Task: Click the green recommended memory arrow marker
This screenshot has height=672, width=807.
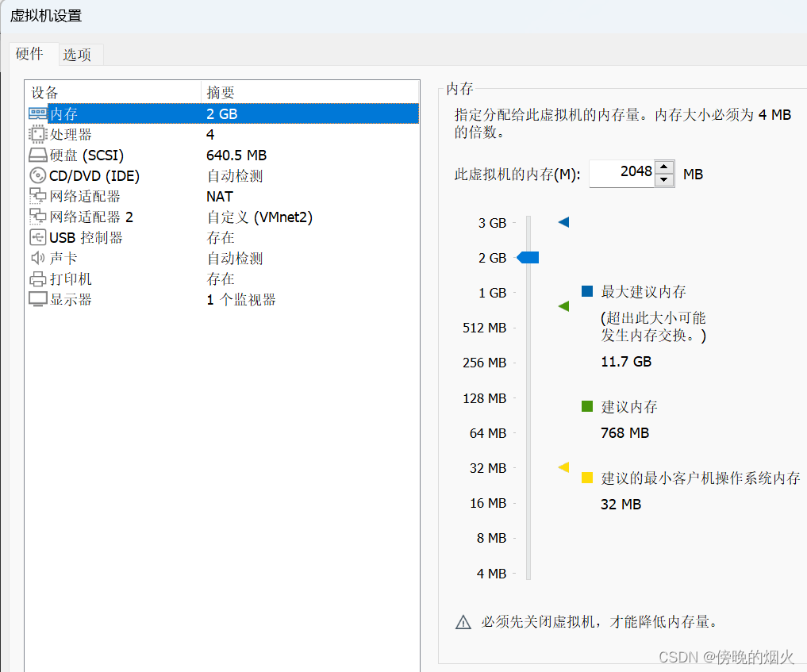Action: pos(563,306)
